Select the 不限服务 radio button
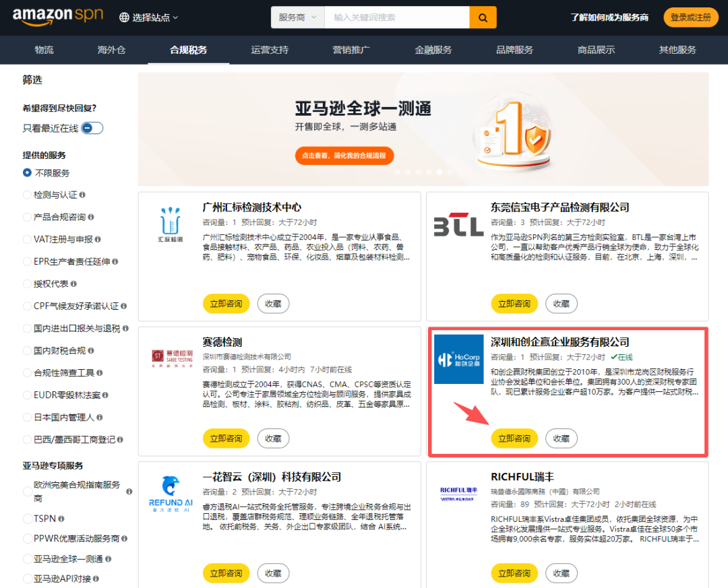The height and width of the screenshot is (588, 728). point(28,172)
